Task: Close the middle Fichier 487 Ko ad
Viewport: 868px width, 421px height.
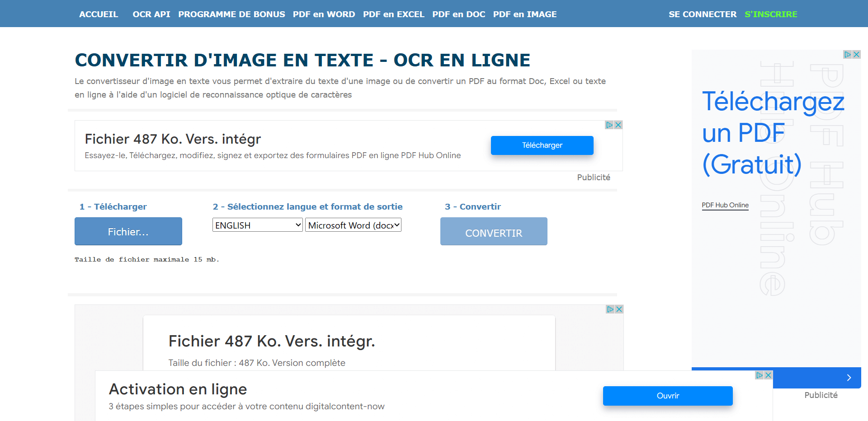Action: coord(619,309)
